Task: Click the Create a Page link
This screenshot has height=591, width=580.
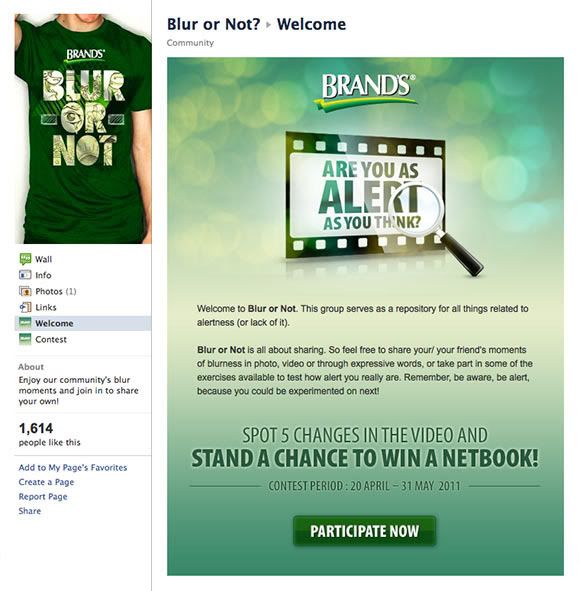Action: click(46, 482)
